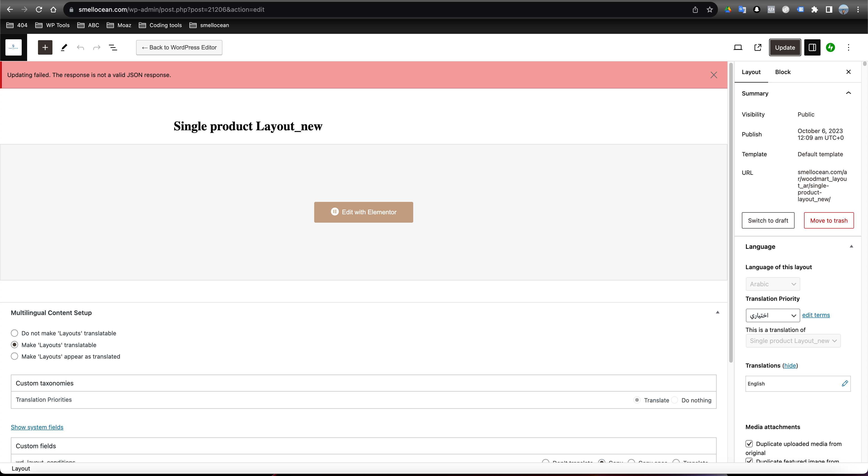Open the Google Drive extension
Viewport: 868px width, 476px height.
(x=728, y=9)
